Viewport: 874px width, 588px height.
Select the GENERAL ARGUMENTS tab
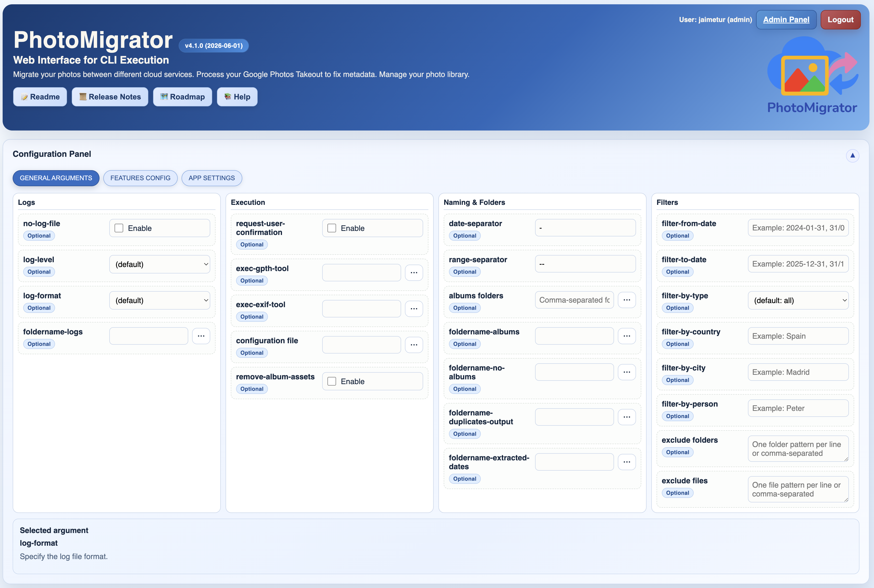[x=56, y=178]
